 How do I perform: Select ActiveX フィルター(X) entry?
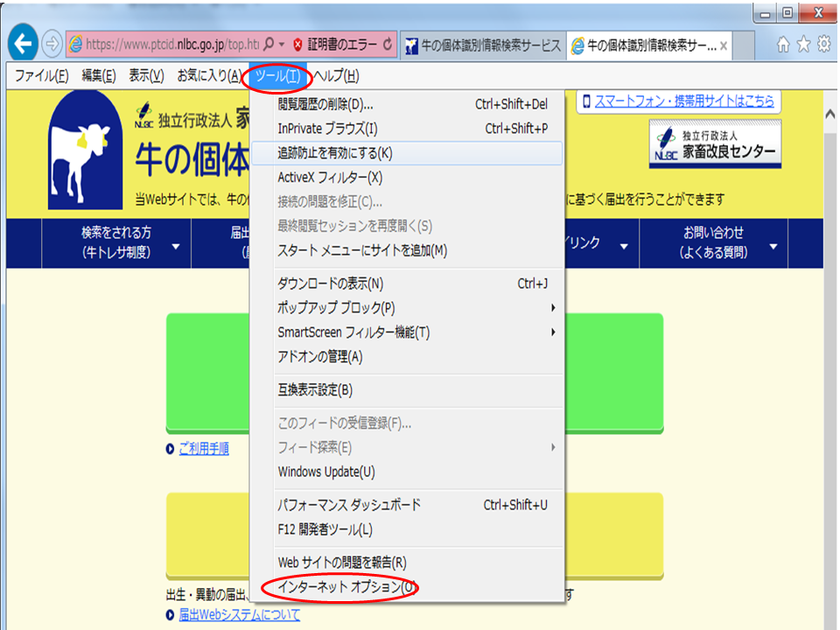[407, 178]
